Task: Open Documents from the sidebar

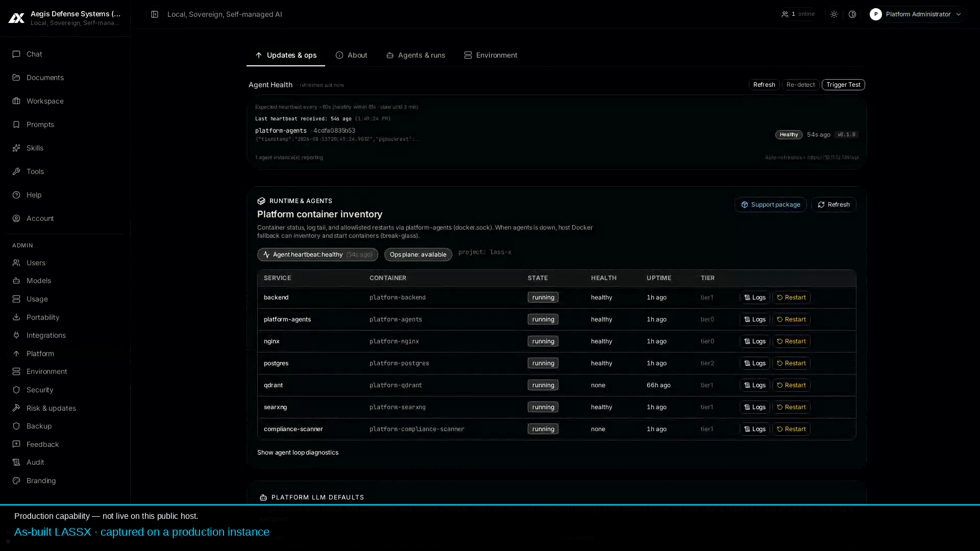Action: click(65, 78)
